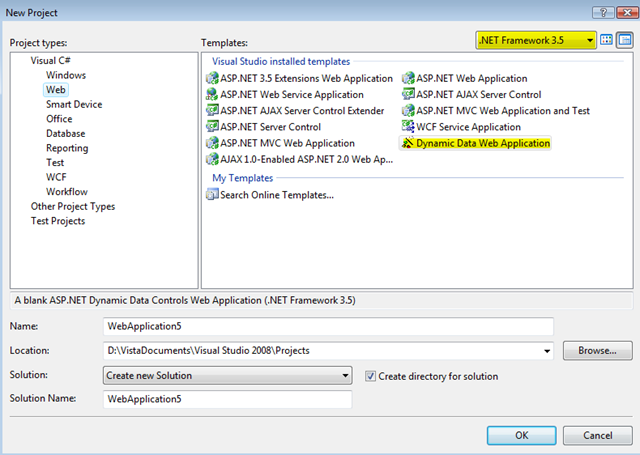Click the OK button

(521, 435)
